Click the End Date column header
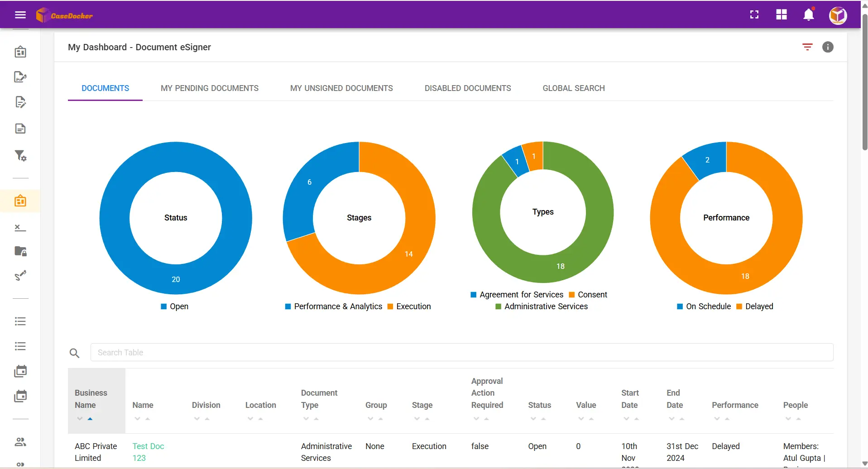Image resolution: width=868 pixels, height=469 pixels. (x=675, y=399)
